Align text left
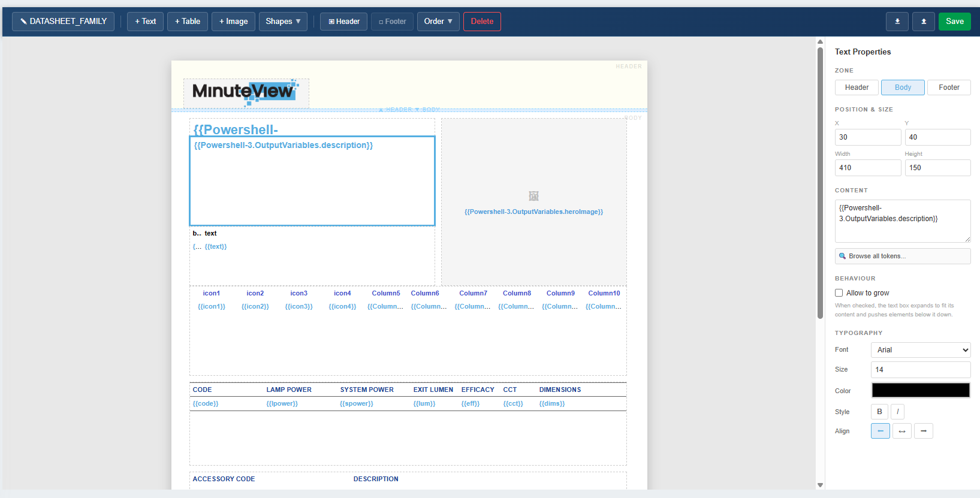 coord(881,431)
